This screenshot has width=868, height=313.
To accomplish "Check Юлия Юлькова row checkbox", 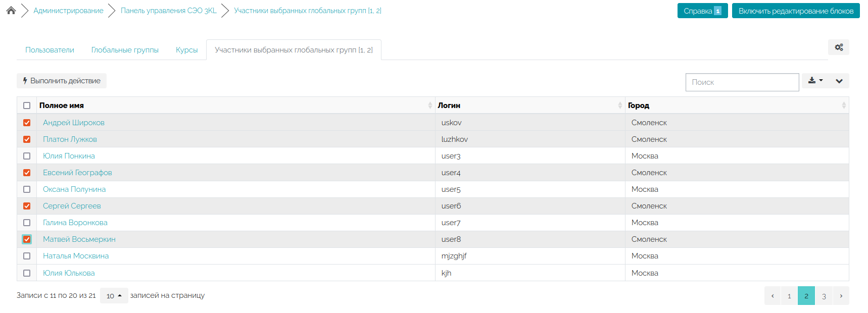I will coord(27,273).
